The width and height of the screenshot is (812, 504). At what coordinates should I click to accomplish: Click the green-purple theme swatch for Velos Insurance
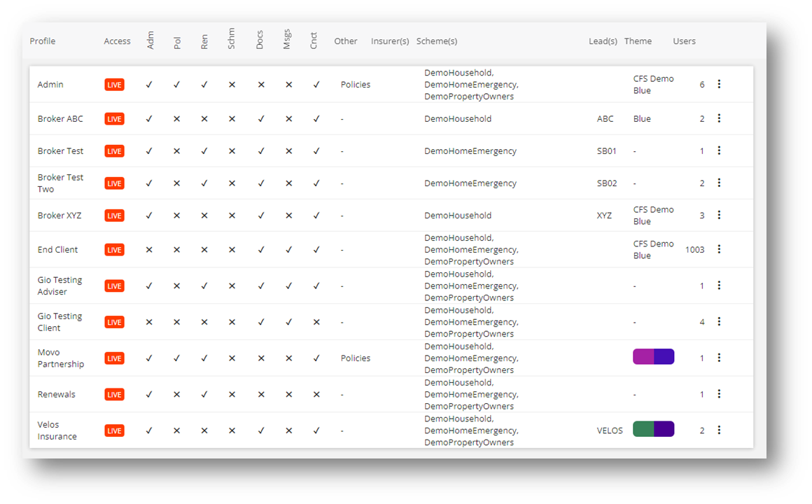tap(654, 429)
